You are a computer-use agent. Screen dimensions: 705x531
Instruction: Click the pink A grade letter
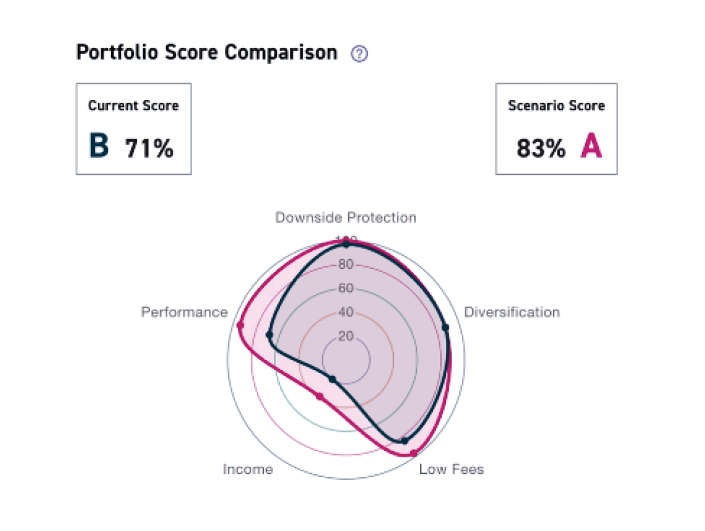point(592,147)
